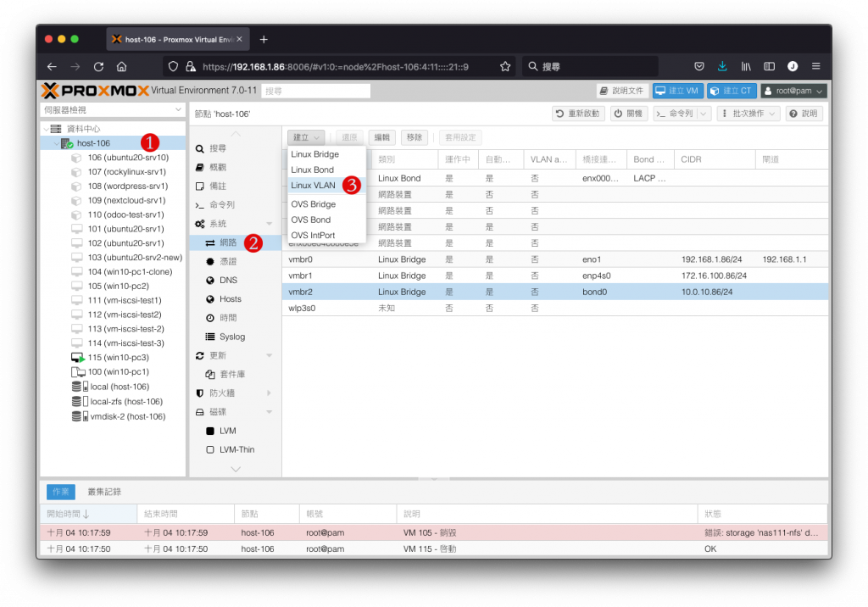868x607 pixels.
Task: Click the browser back arrow
Action: tap(52, 66)
